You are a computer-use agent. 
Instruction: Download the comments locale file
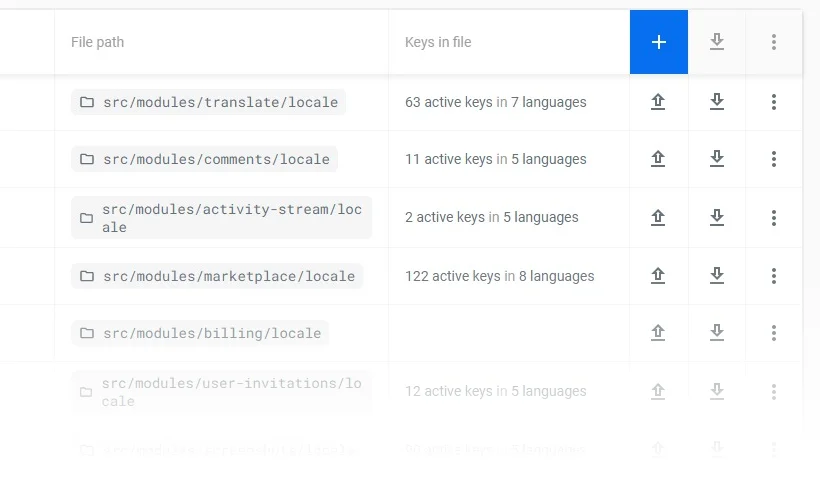(x=716, y=159)
